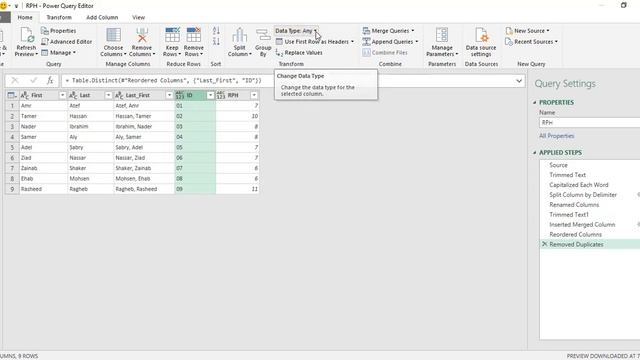Open the table menu icon at the grid corner
The width and height of the screenshot is (640, 360).
[12, 95]
